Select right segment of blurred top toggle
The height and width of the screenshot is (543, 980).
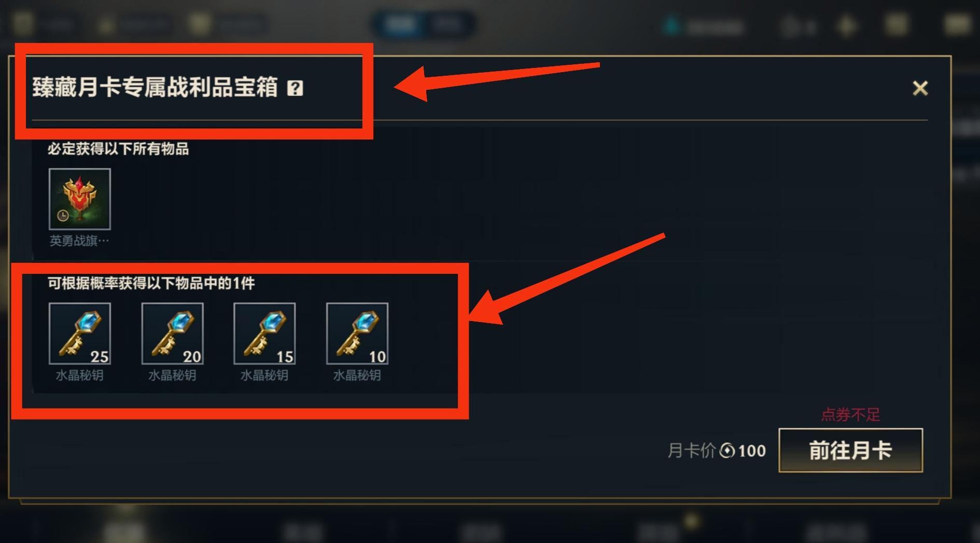click(x=447, y=24)
